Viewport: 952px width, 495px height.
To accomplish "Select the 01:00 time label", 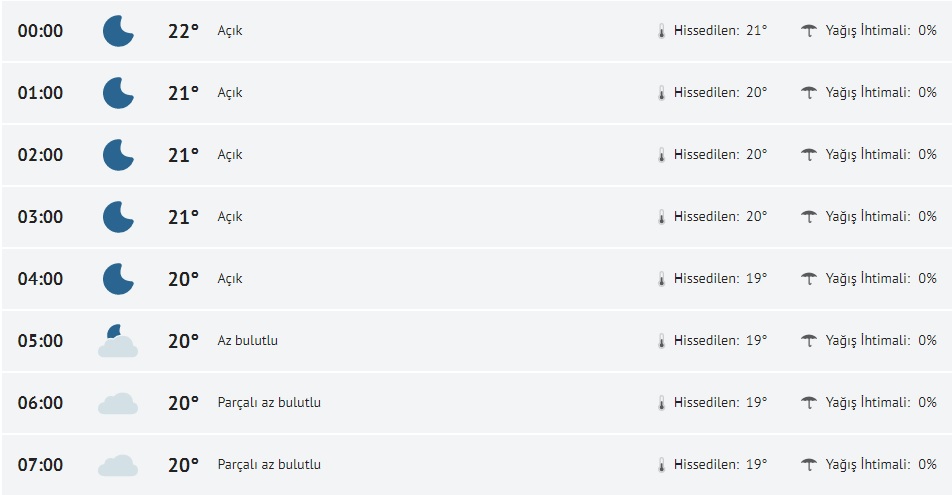I will point(40,93).
